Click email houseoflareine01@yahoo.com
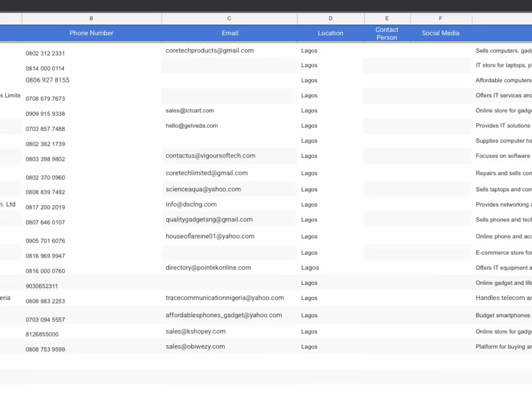This screenshot has height=399, width=532. [x=210, y=236]
